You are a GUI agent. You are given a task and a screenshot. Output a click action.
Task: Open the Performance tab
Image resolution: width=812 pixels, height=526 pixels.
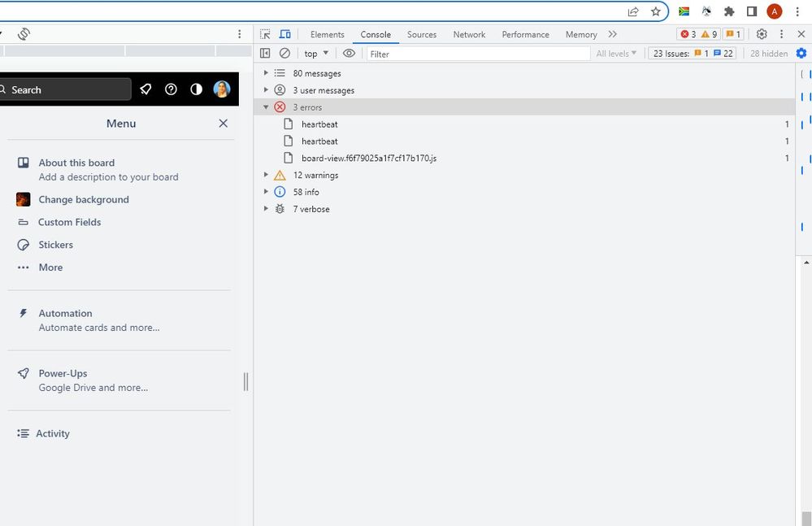(525, 34)
